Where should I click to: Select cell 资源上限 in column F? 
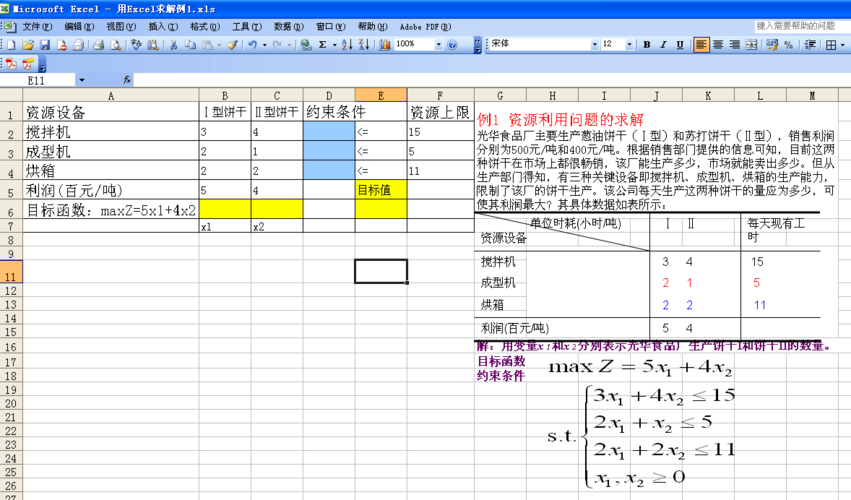tap(440, 112)
